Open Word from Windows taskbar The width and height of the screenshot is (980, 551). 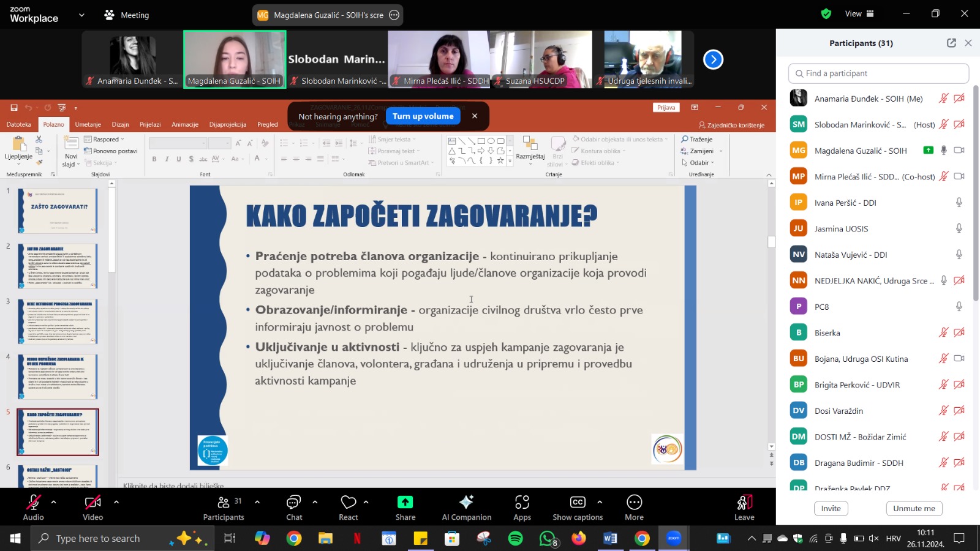click(610, 538)
